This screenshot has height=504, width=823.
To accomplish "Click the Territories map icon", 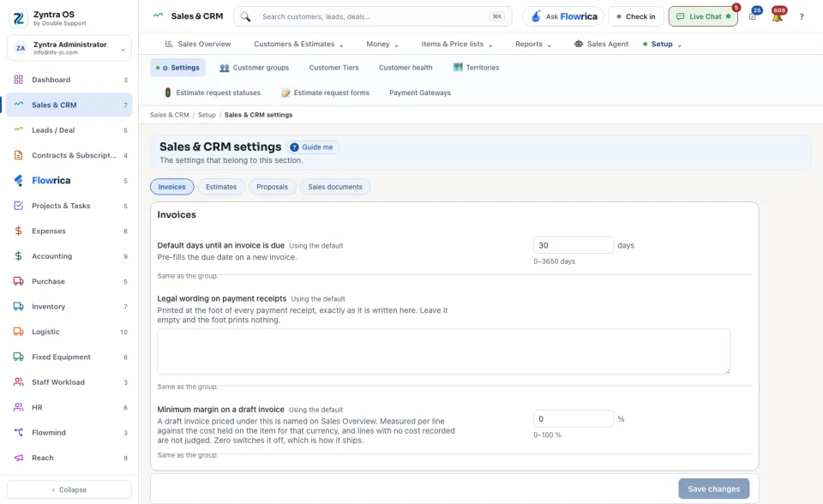I will [x=458, y=67].
